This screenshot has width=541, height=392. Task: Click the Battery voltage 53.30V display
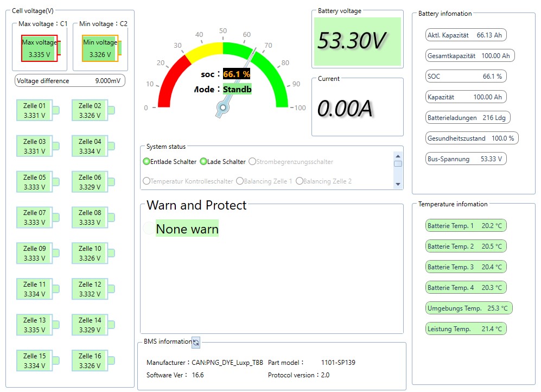(357, 41)
